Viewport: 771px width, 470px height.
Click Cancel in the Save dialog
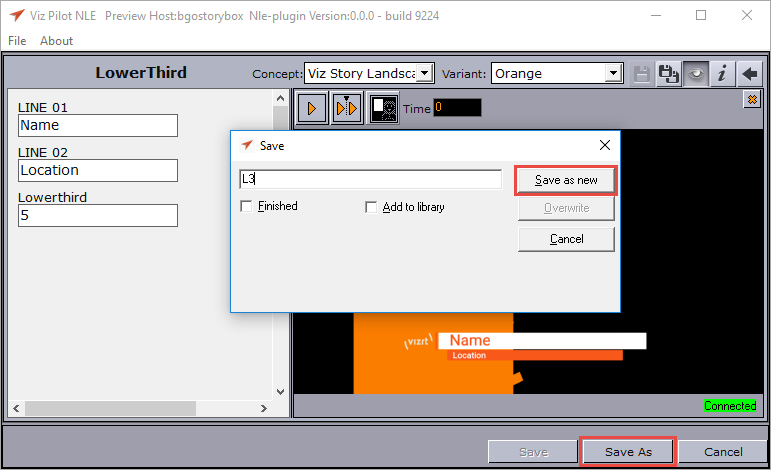(x=566, y=239)
